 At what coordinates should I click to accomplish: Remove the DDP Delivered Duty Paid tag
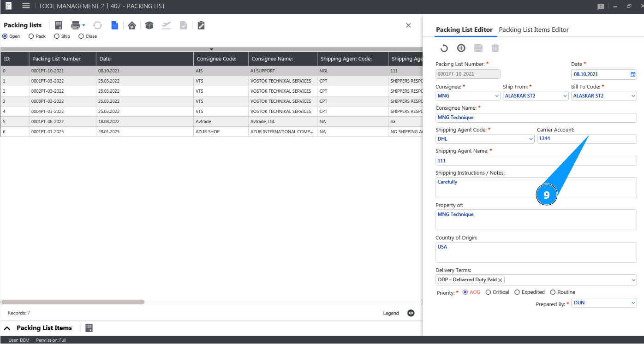500,280
